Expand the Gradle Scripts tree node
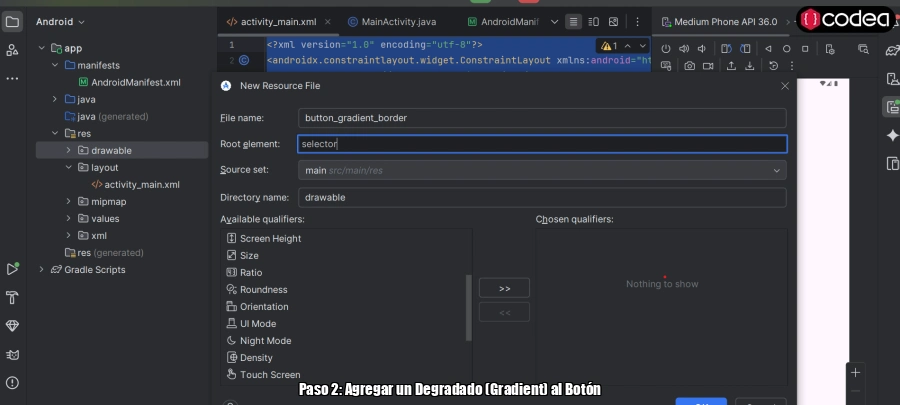Viewport: 900px width, 405px height. [x=41, y=270]
